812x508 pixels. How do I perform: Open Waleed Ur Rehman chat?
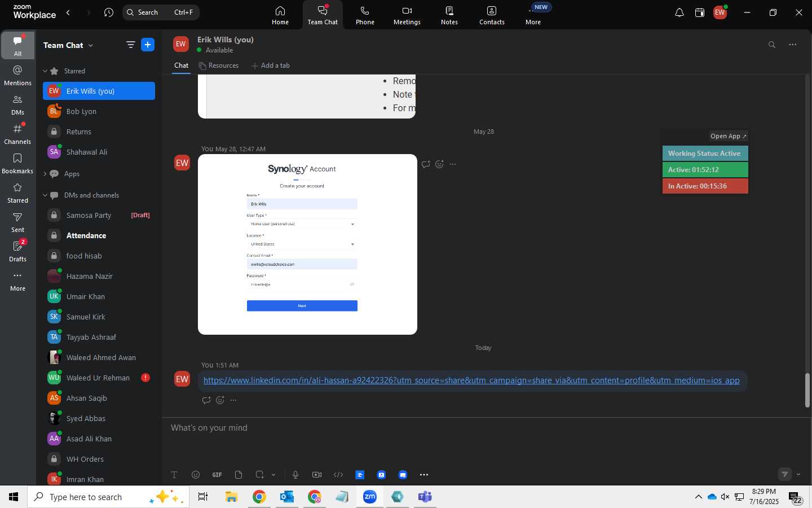click(99, 378)
